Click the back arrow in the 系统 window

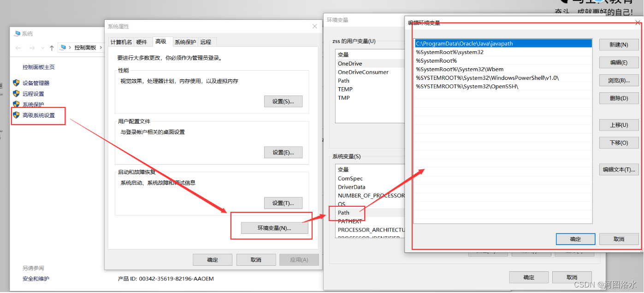tap(18, 48)
